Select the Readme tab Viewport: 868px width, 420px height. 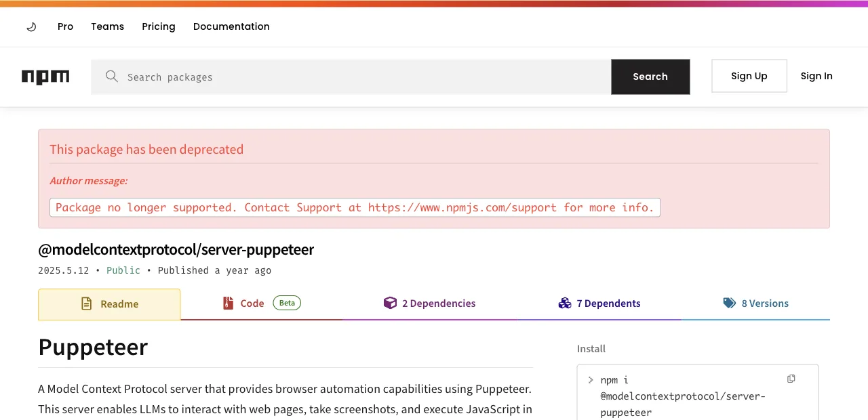pyautogui.click(x=109, y=304)
